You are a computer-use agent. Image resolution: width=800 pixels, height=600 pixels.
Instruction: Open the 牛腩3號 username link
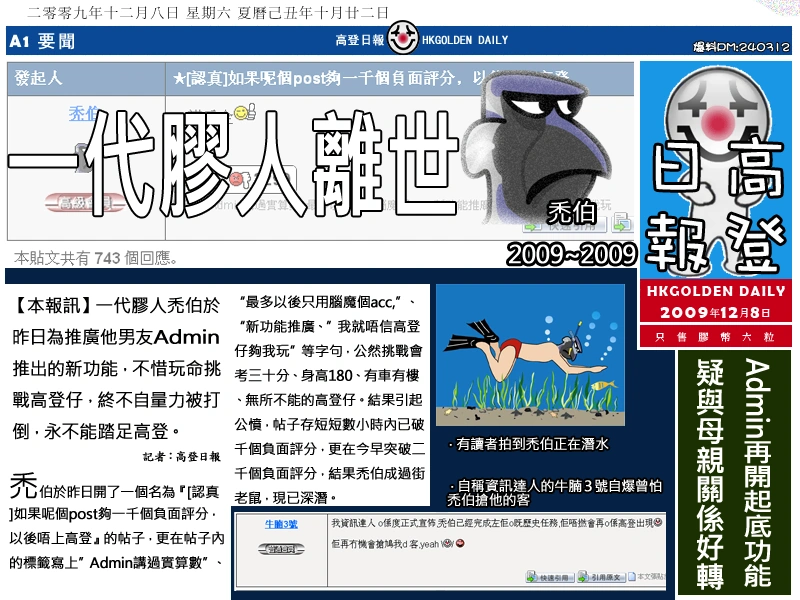(x=281, y=524)
